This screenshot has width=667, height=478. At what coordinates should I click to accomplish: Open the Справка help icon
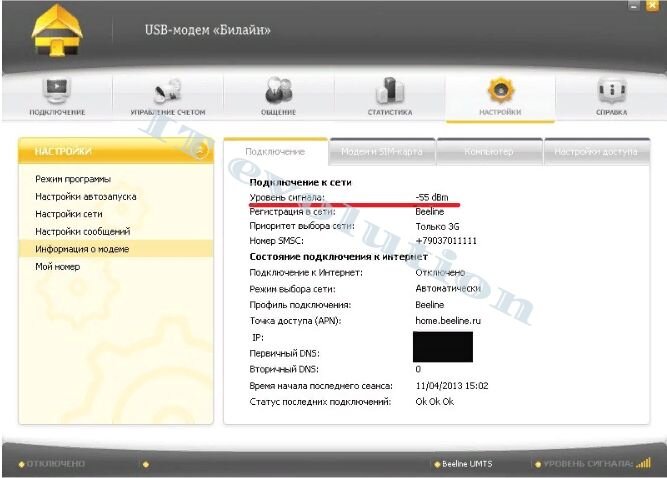(x=612, y=90)
